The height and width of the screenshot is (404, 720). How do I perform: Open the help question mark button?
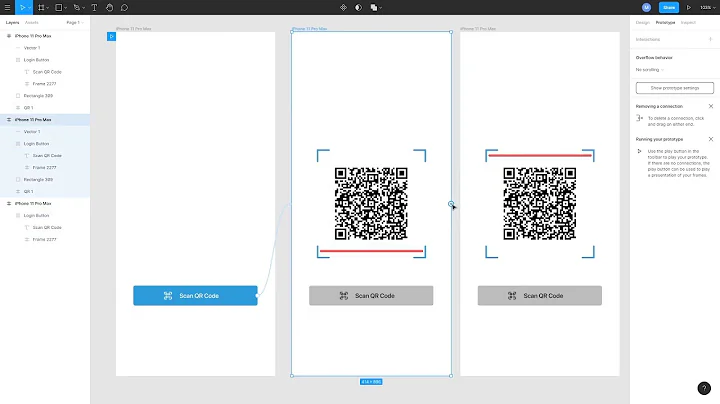pyautogui.click(x=704, y=388)
